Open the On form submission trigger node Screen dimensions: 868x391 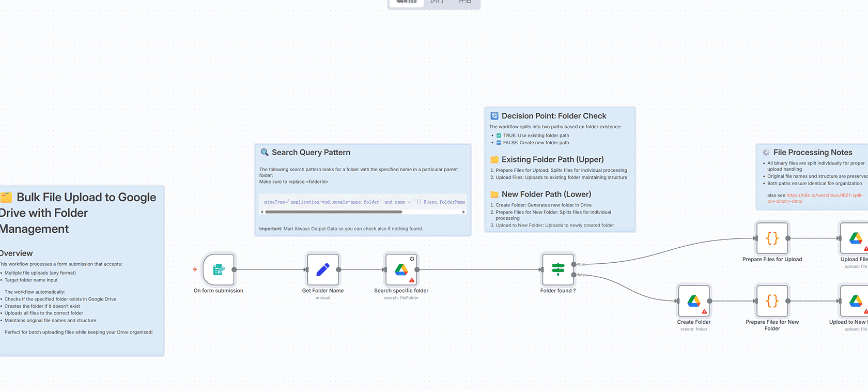pos(219,269)
